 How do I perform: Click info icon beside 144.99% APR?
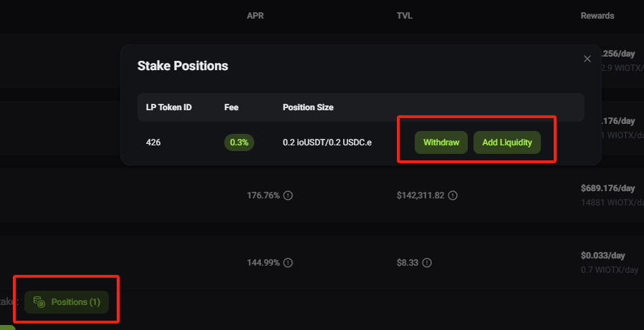[288, 263]
